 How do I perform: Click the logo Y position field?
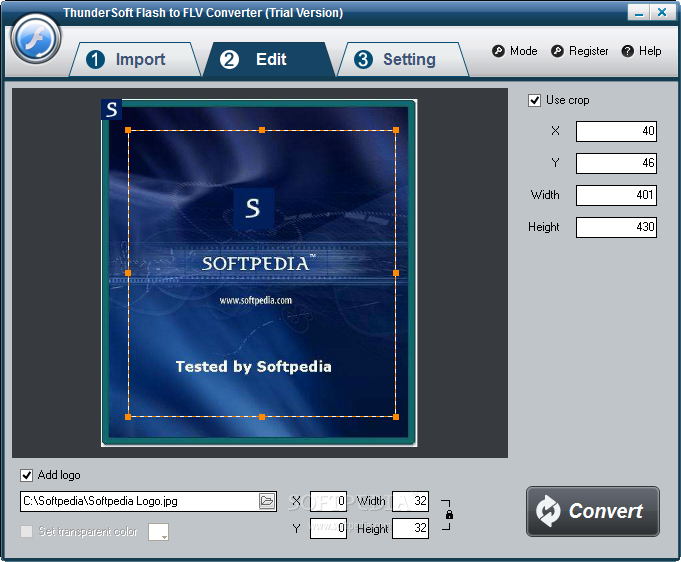pos(328,528)
